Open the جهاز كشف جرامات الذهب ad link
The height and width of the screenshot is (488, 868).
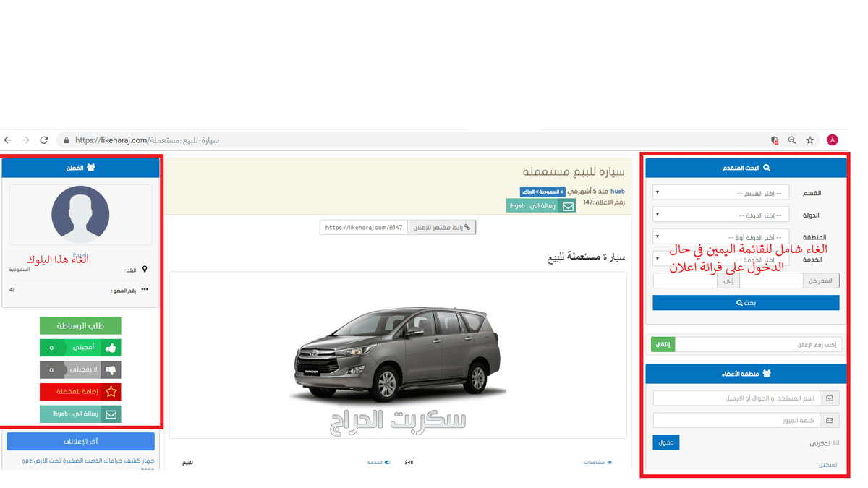[88, 461]
